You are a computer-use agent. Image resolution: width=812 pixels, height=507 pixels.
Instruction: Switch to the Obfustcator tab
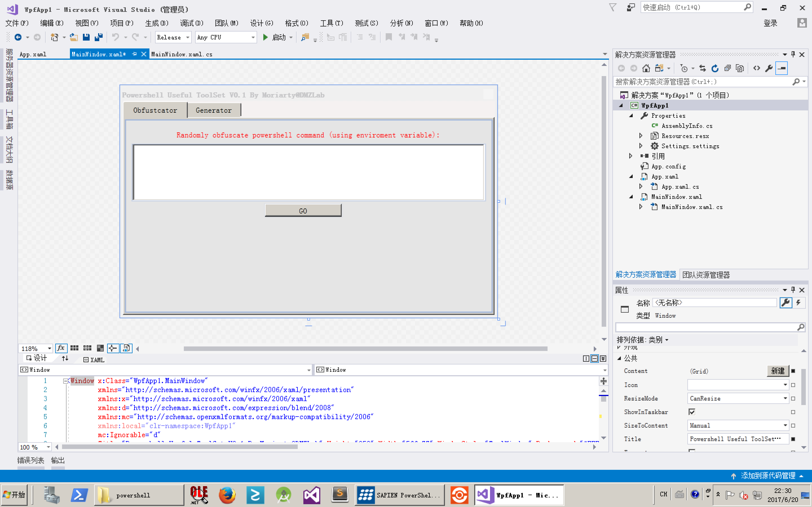(x=154, y=110)
